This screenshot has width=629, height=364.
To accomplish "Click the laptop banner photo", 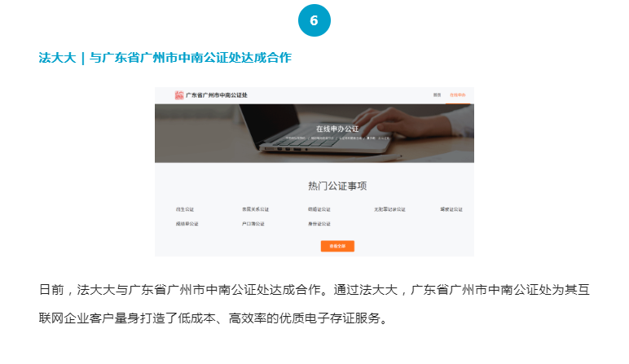I will pyautogui.click(x=314, y=134).
